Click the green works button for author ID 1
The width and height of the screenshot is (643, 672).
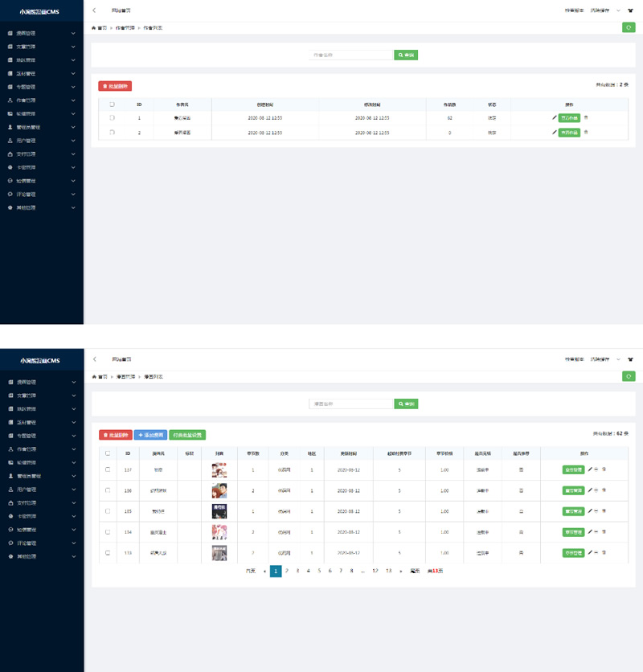[x=569, y=118]
